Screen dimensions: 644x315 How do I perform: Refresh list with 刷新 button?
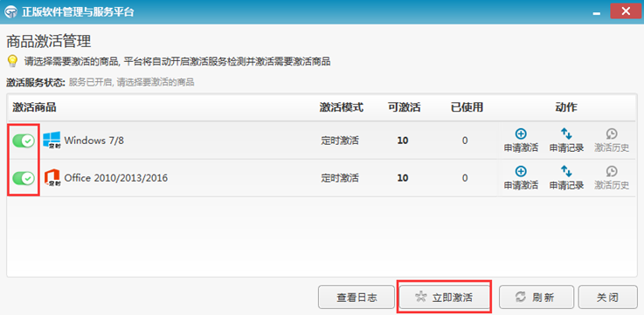tap(536, 298)
